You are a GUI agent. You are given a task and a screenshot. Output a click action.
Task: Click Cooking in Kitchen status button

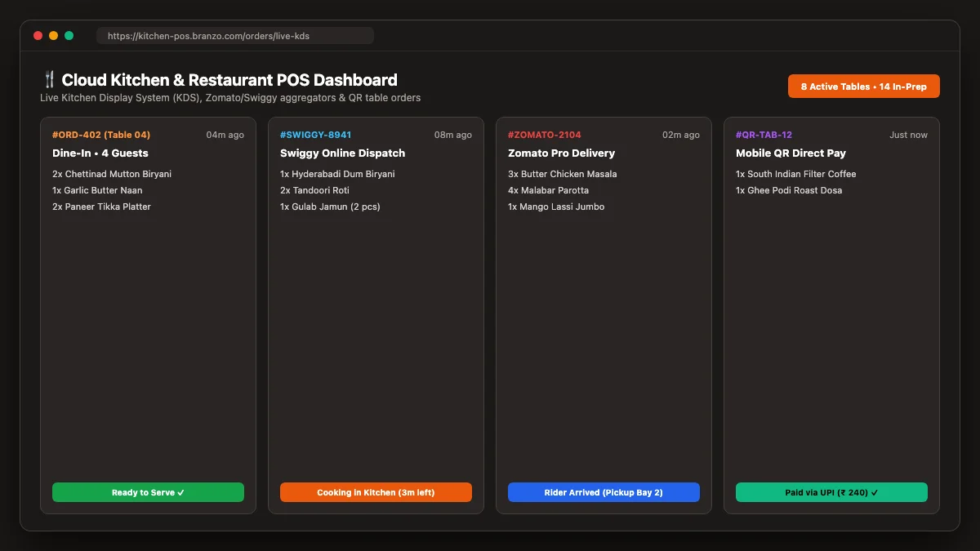(x=376, y=492)
